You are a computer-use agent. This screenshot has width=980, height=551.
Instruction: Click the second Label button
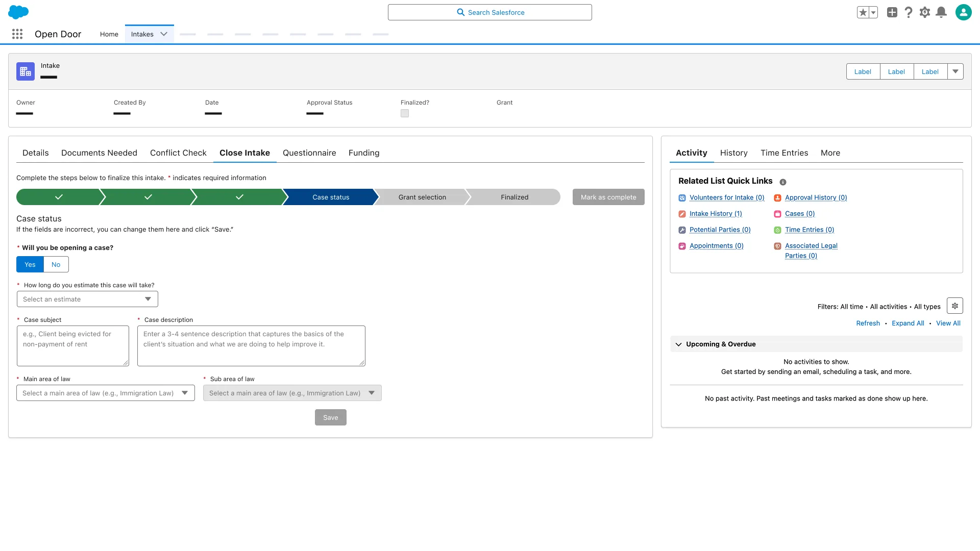[x=896, y=71]
